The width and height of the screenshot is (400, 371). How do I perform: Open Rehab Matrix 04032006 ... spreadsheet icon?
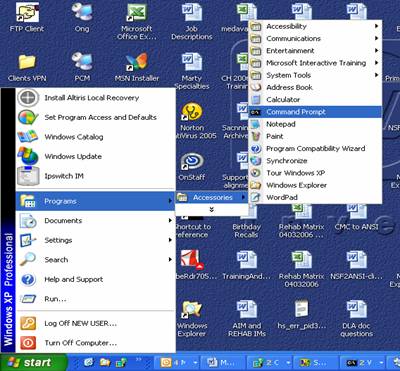(301, 220)
